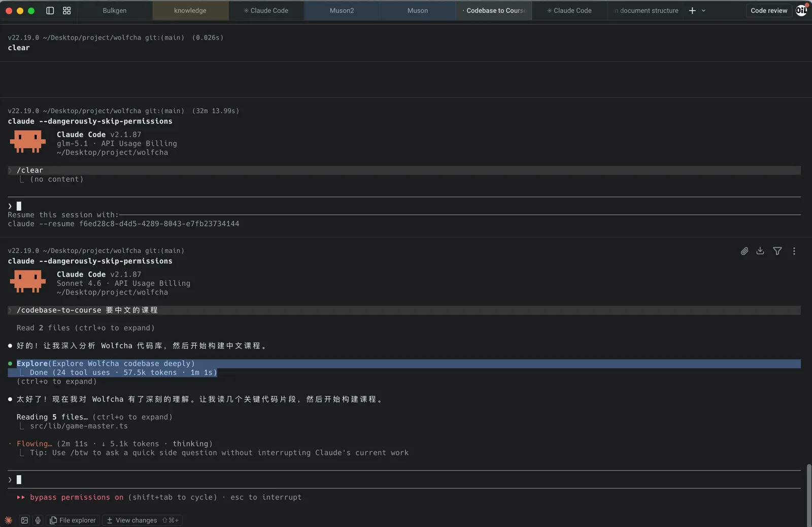Click the vertical scrollbar thumb
This screenshot has width=812, height=527.
click(808, 495)
